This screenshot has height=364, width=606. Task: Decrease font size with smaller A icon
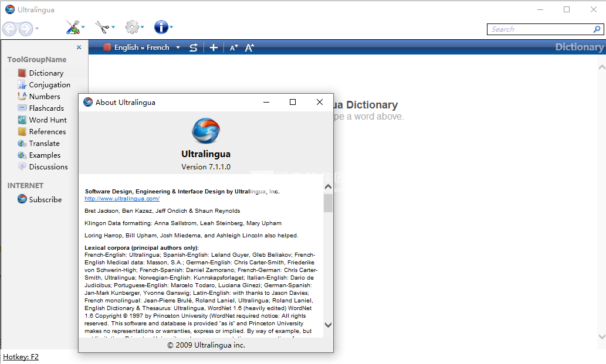234,48
